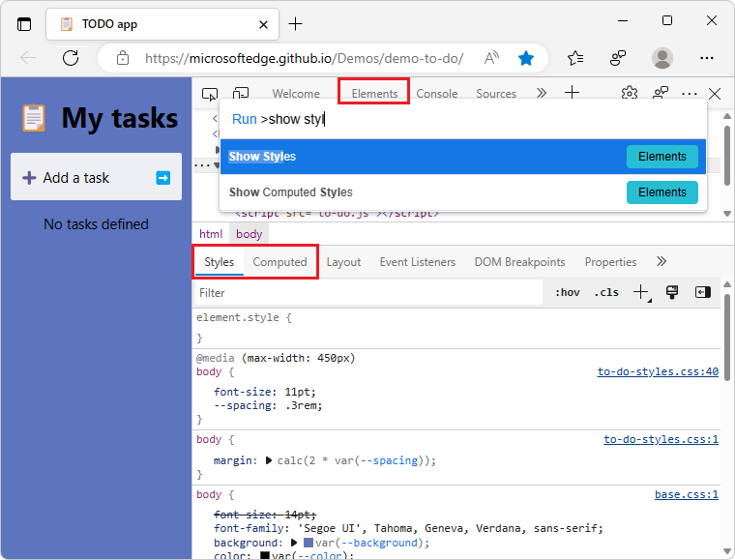Click the Read aloud icon
Image resolution: width=735 pixels, height=560 pixels.
[491, 58]
